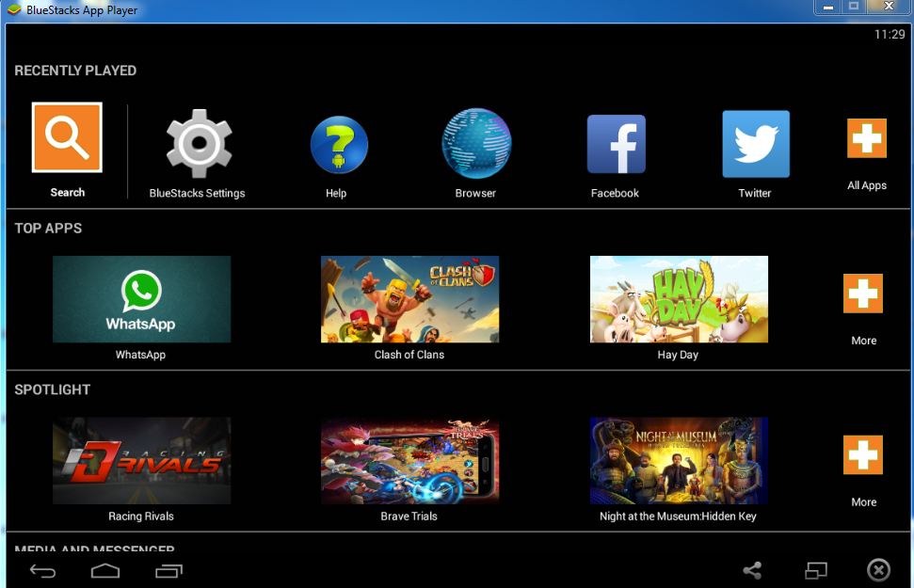Open the Facebook app icon

click(617, 144)
